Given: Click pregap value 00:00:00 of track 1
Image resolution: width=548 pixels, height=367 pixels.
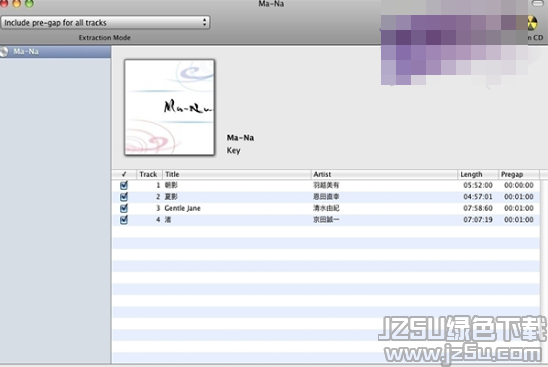Looking at the screenshot, I should pos(519,185).
